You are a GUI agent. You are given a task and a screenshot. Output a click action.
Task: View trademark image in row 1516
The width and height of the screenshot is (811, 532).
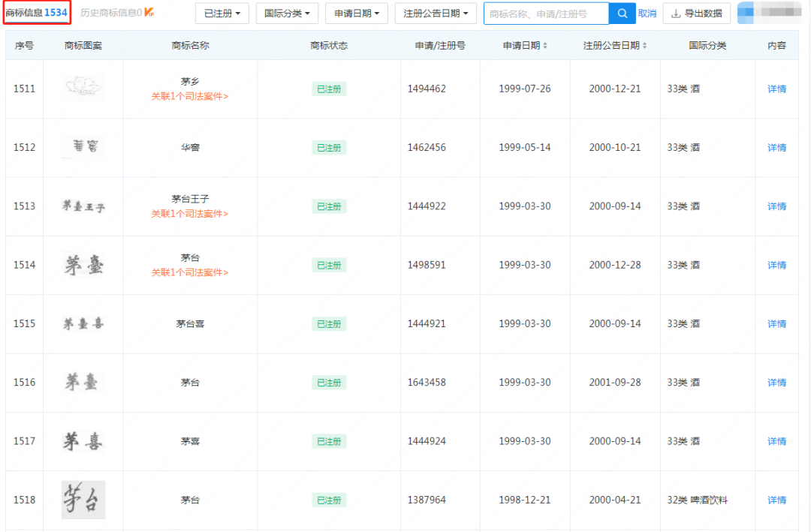click(x=82, y=383)
